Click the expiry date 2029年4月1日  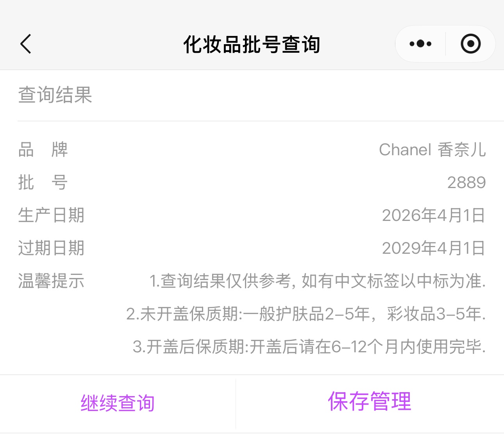(434, 248)
